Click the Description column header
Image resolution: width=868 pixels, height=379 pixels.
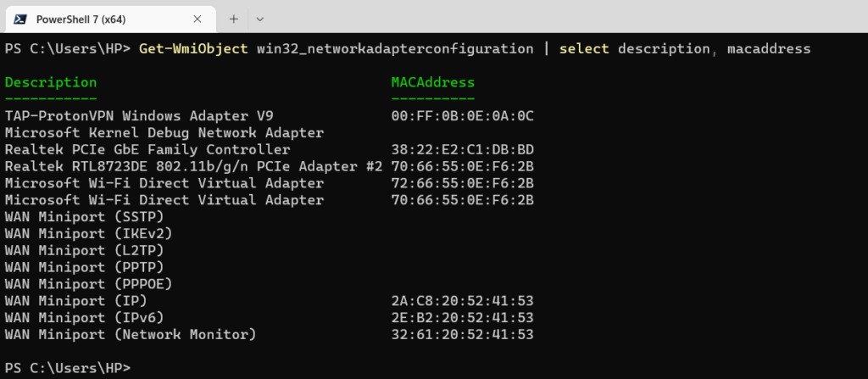(51, 82)
